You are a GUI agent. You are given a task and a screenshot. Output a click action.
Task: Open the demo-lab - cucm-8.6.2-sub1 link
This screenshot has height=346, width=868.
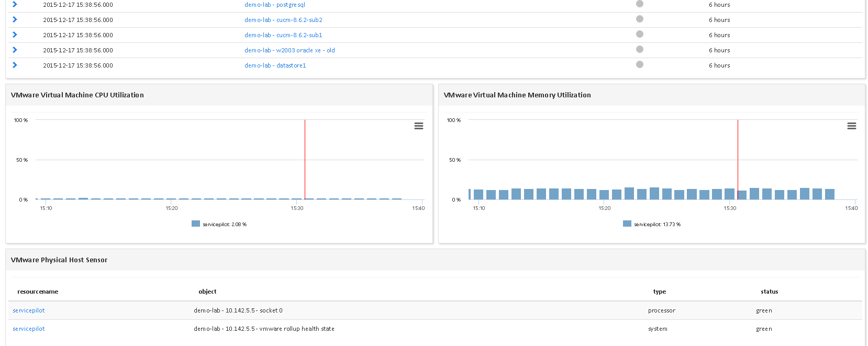283,35
